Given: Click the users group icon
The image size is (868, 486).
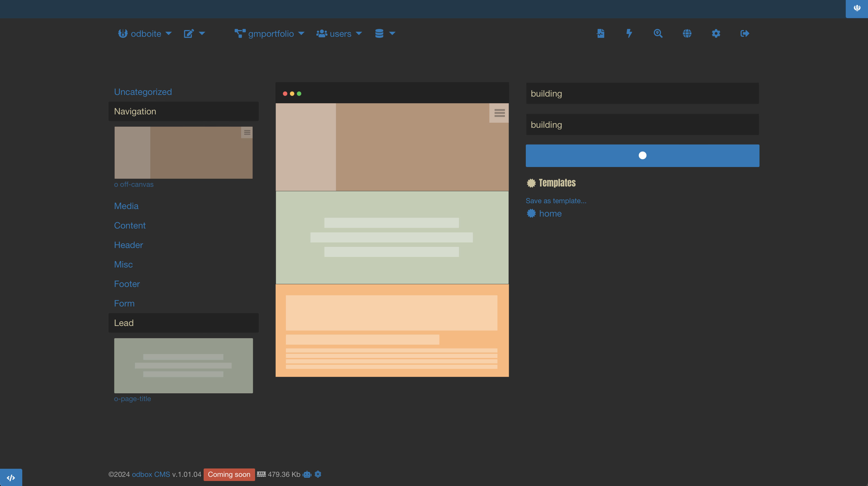Looking at the screenshot, I should (322, 33).
